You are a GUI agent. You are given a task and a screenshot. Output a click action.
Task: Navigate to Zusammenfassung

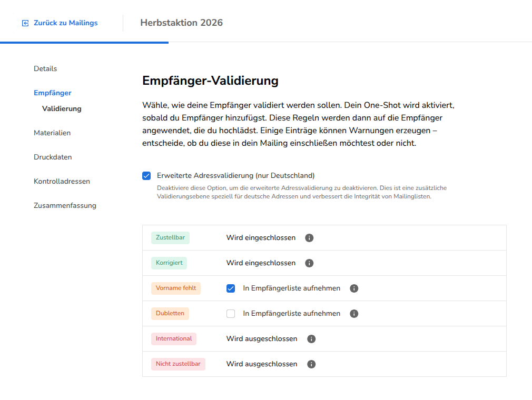65,205
